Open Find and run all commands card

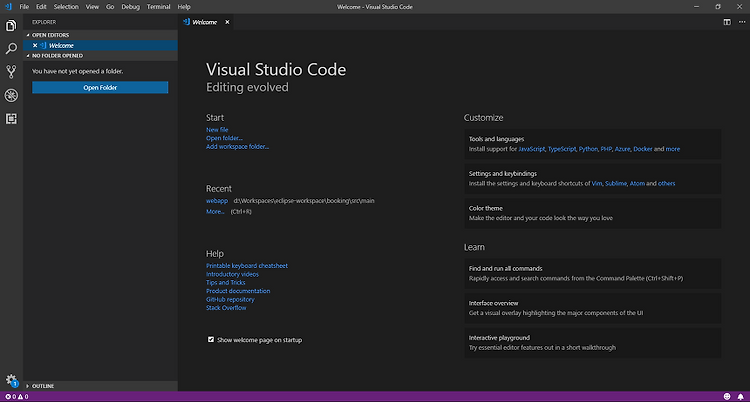(x=593, y=273)
